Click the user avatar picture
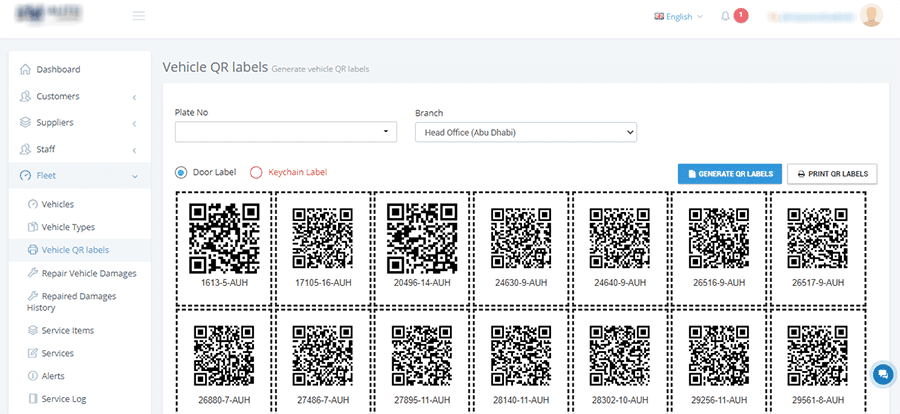 pos(871,16)
